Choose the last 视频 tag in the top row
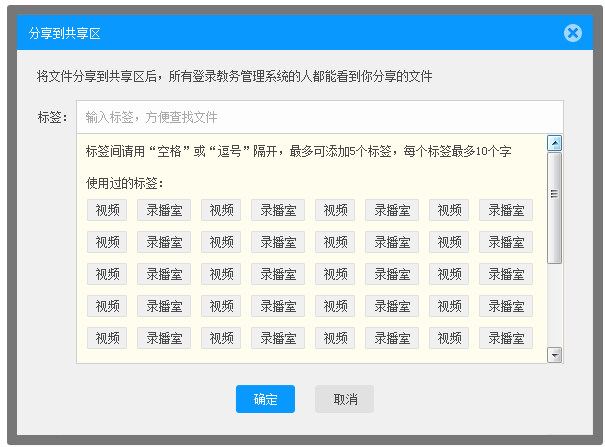 tap(449, 210)
